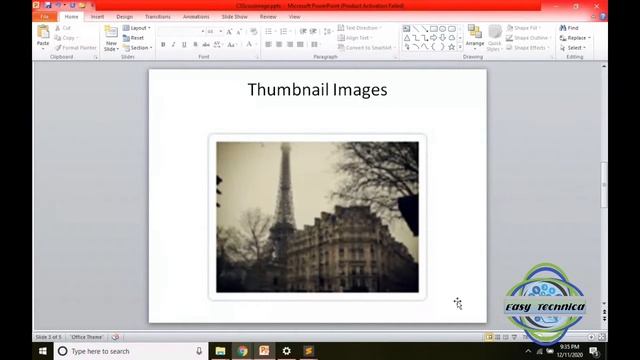The image size is (640, 360).
Task: Open the Layout dropdown
Action: coord(137,28)
